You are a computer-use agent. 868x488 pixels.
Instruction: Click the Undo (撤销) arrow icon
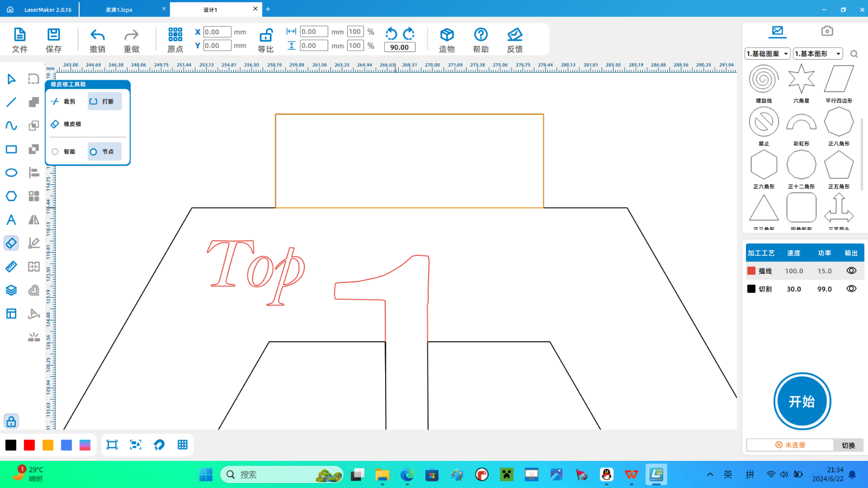point(98,35)
